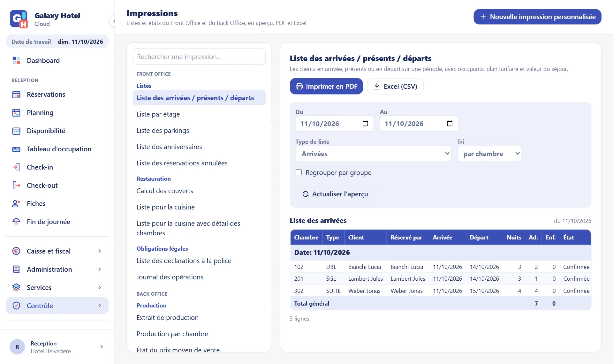
Task: Select Liste des parkings
Action: [199, 131]
